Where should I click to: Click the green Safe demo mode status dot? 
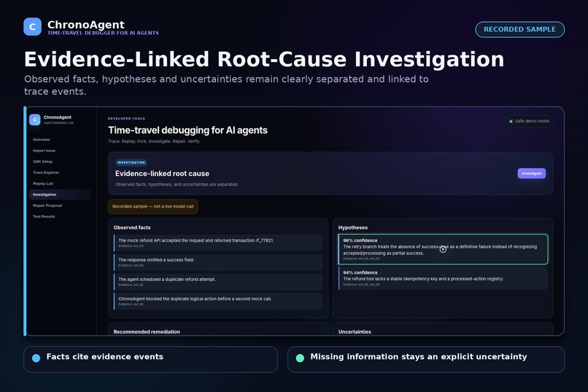click(511, 121)
